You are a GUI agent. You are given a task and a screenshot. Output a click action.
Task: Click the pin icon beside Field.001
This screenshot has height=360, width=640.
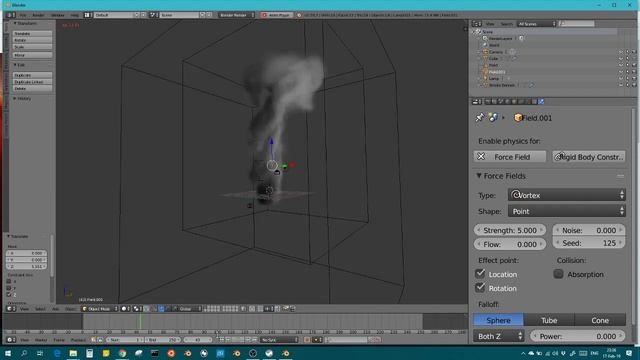(480, 118)
